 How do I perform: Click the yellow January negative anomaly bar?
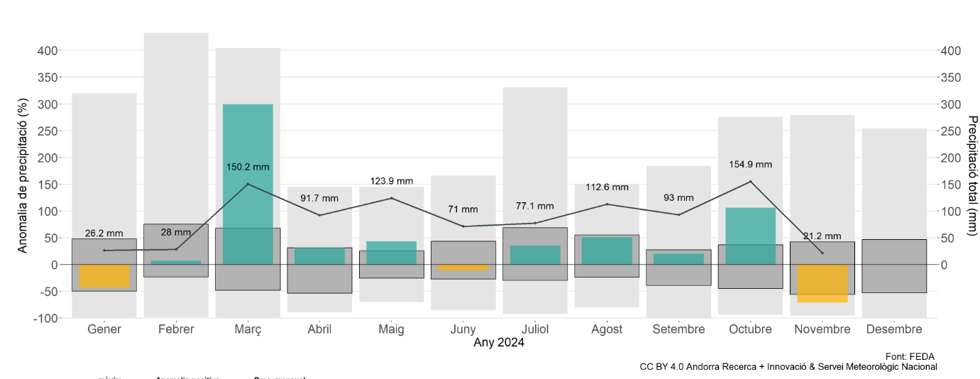[104, 276]
